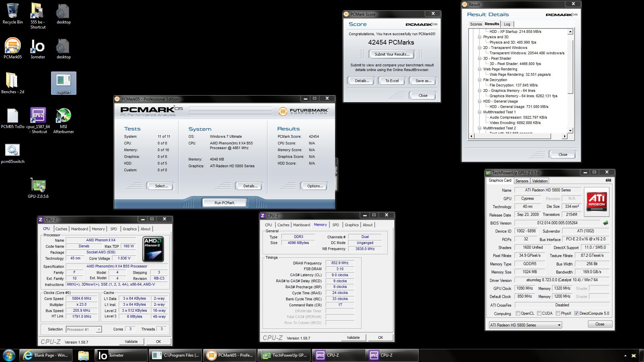Screen dimensions: 644x362
Task: Collapse the 3D - Pixel Shader node
Action: (480, 58)
